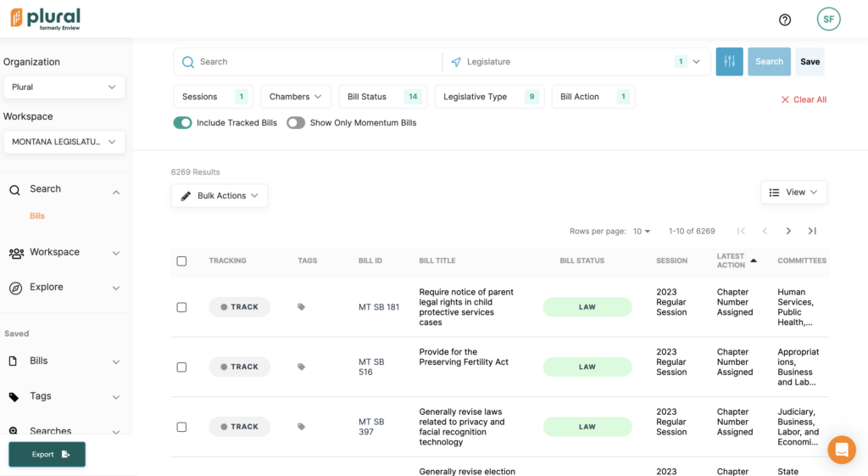Image resolution: width=868 pixels, height=476 pixels.
Task: Click the SF user avatar
Action: 828,20
